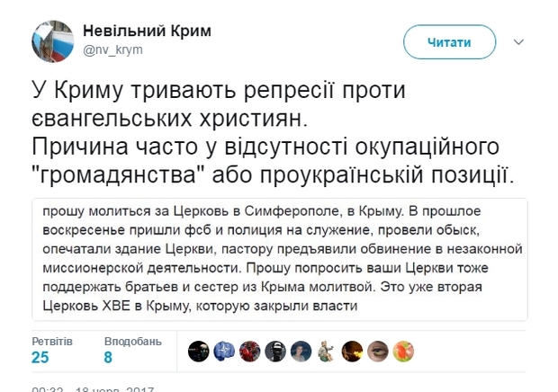Image resolution: width=558 pixels, height=392 pixels.
Task: Click the man portrait liker avatar
Action: (x=302, y=349)
